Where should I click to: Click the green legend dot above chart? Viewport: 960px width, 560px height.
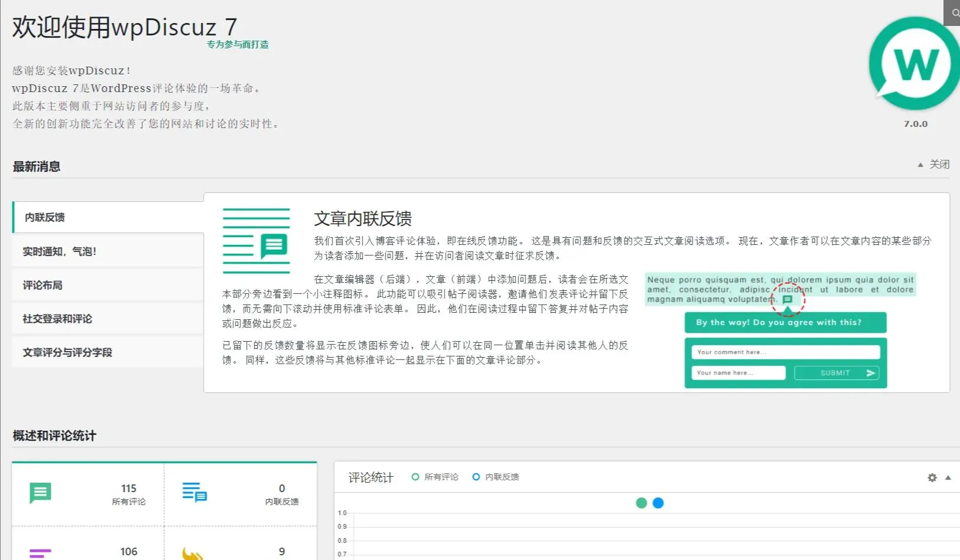pyautogui.click(x=641, y=503)
